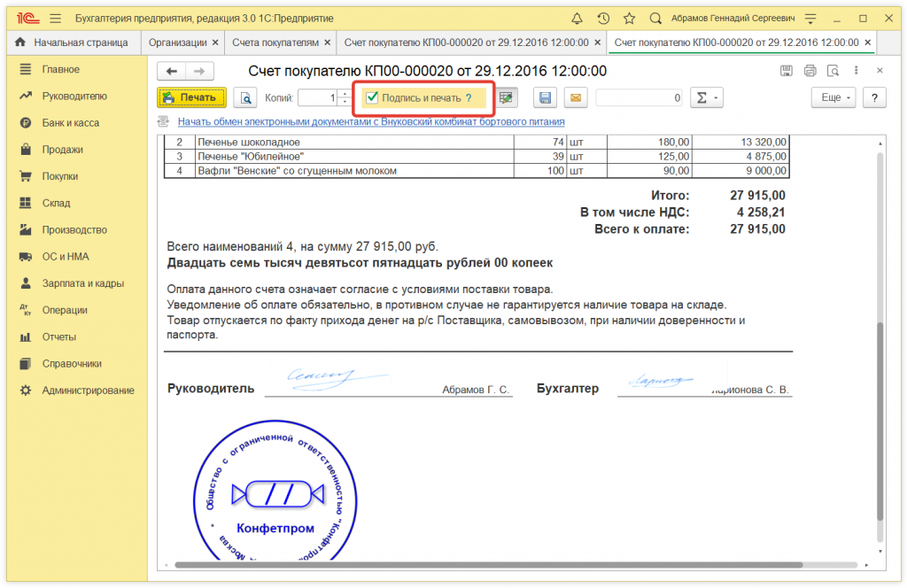Click the save to file diskette icon
The width and height of the screenshot is (907, 588).
[545, 98]
